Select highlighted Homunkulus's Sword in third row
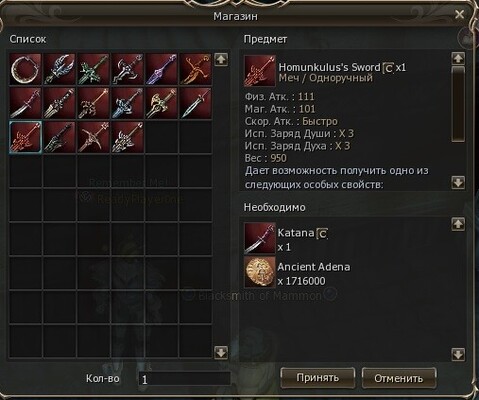The height and width of the screenshot is (400, 479). 26,137
